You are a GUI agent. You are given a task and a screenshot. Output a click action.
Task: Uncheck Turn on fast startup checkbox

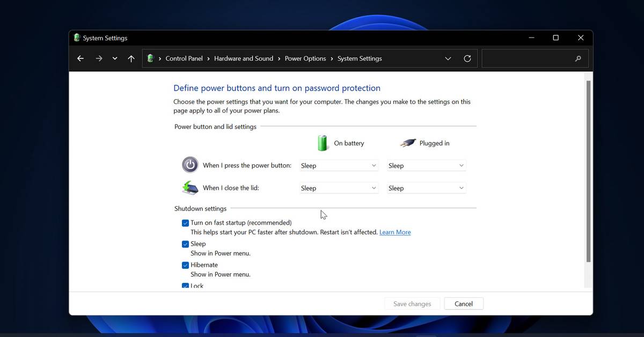click(x=185, y=223)
